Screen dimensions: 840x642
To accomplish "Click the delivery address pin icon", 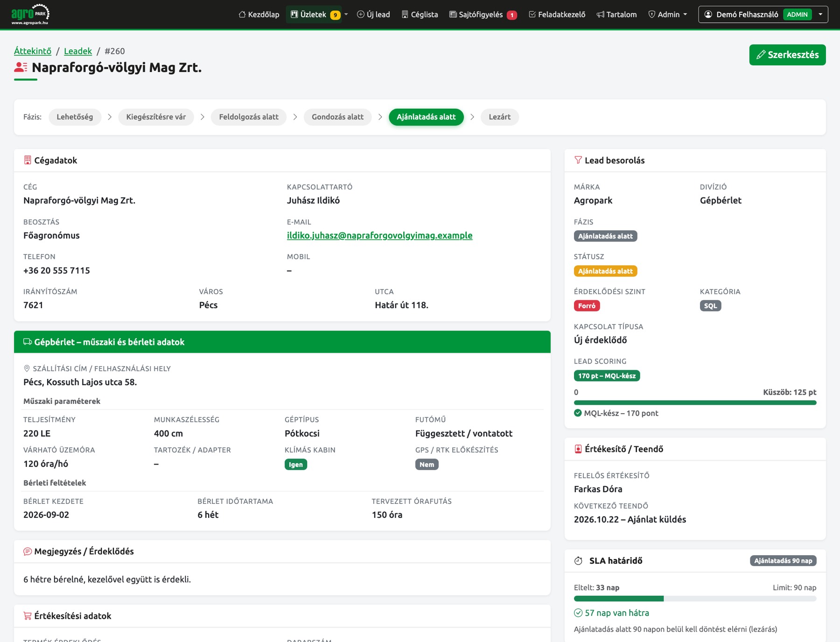I will point(27,368).
